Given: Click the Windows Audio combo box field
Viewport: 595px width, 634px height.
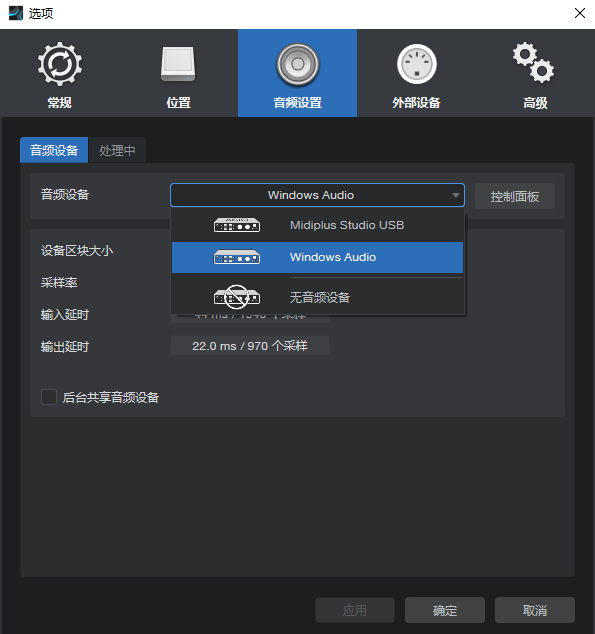Looking at the screenshot, I should 317,195.
